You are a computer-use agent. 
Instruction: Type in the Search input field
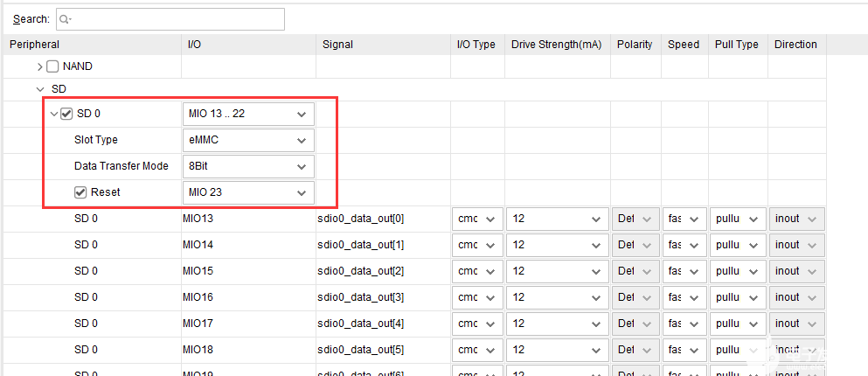click(x=175, y=19)
